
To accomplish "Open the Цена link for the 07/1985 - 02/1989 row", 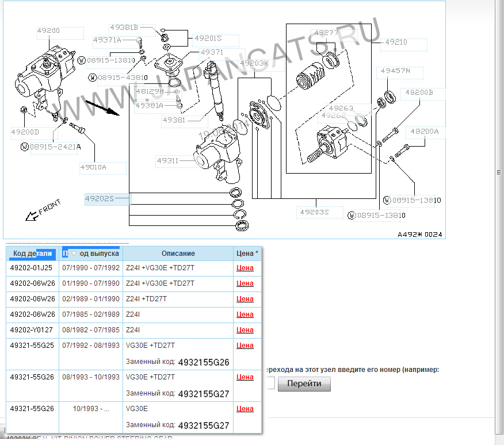I will point(245,314).
